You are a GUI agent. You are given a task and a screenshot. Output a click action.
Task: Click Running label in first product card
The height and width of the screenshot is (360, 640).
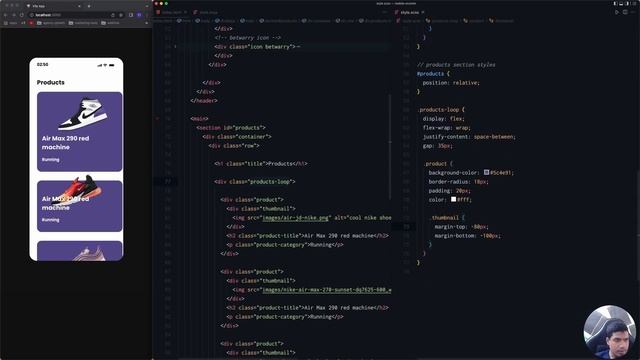click(x=51, y=160)
